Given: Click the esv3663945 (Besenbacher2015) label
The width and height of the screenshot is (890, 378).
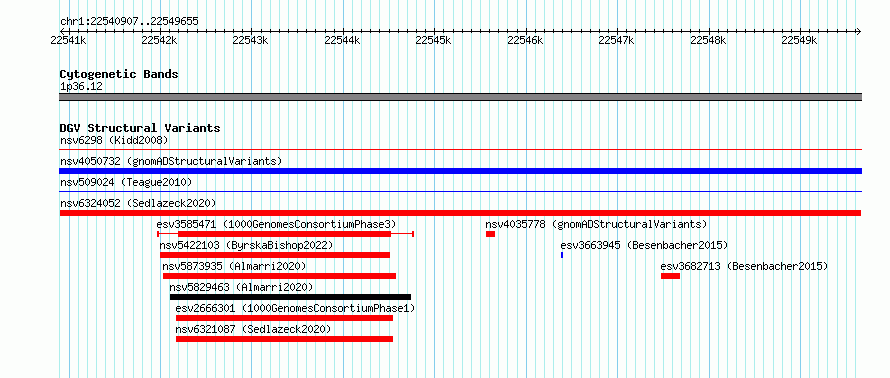Looking at the screenshot, I should click(x=644, y=245).
